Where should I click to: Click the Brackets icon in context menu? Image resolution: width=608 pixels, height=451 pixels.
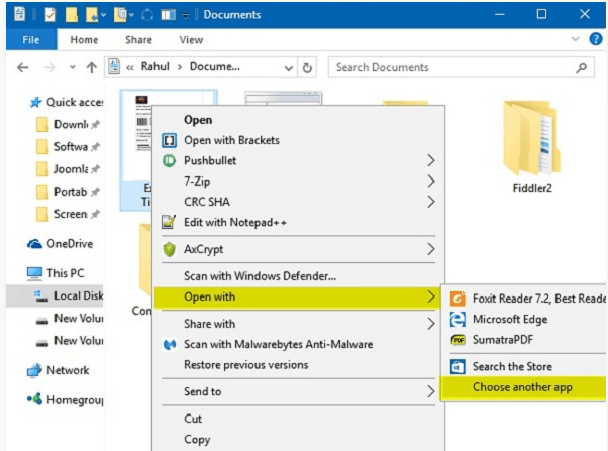click(x=169, y=140)
